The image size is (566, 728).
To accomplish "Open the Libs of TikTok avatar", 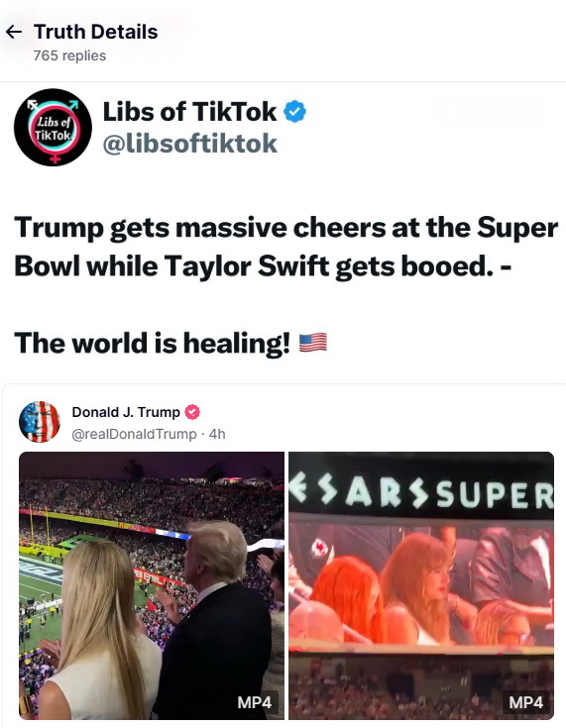I will click(x=53, y=127).
